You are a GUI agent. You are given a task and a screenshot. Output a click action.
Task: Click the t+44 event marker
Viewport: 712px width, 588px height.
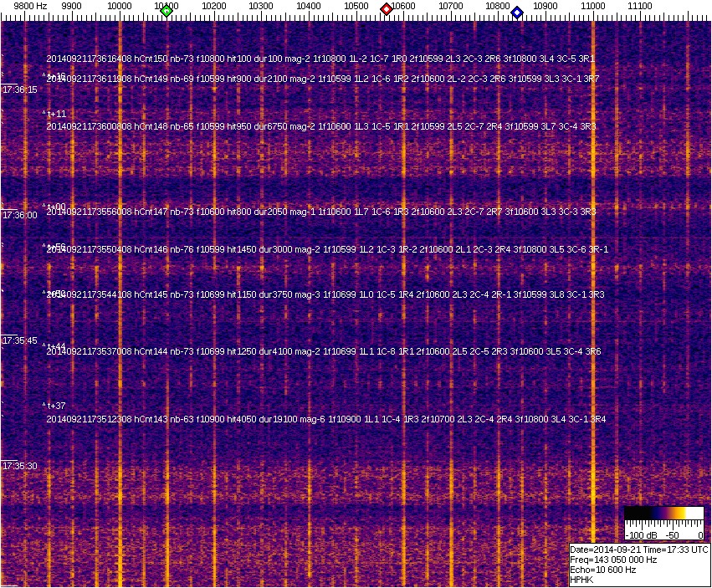coord(55,346)
